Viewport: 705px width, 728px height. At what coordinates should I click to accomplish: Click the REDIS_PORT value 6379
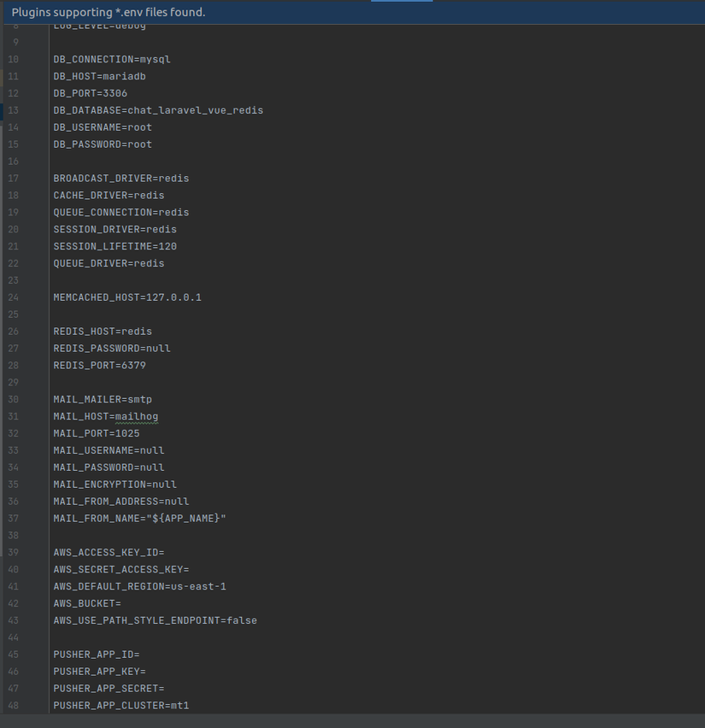[x=134, y=365]
